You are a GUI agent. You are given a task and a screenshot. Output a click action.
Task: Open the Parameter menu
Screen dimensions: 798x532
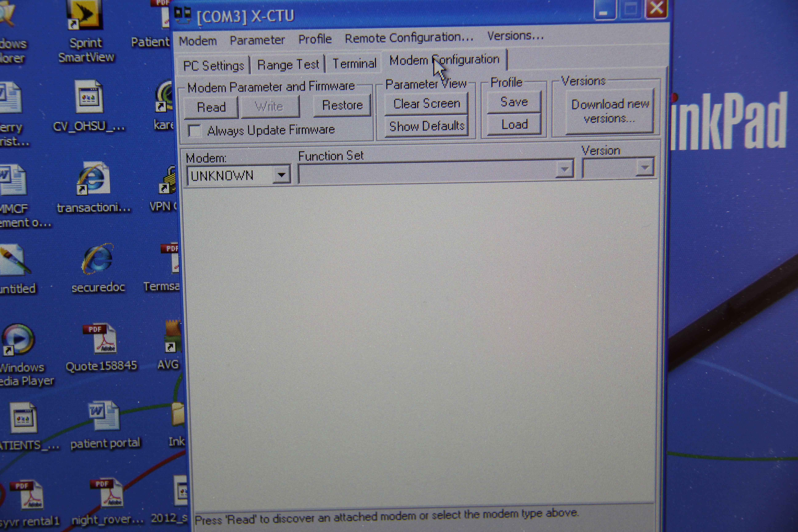257,40
